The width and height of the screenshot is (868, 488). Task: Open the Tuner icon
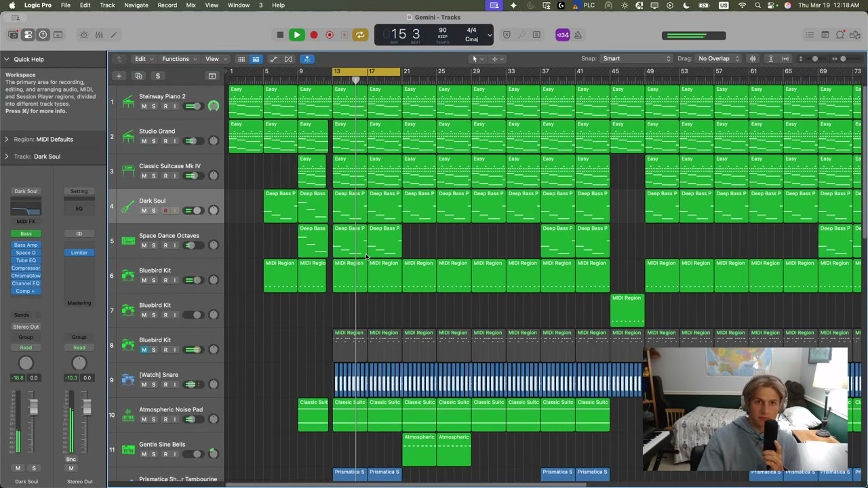pos(521,35)
